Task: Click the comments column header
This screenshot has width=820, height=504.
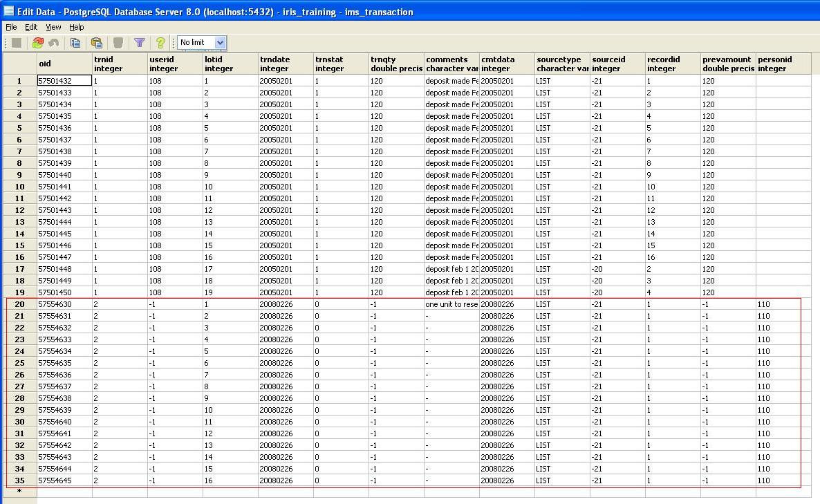Action: point(452,64)
